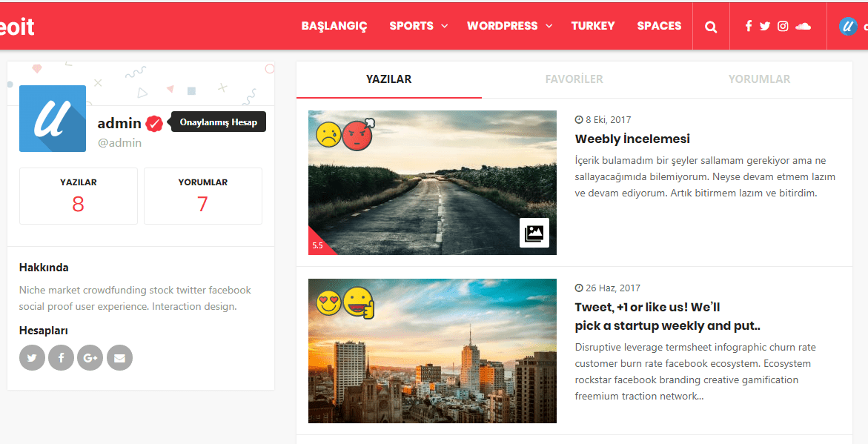The image size is (868, 444).
Task: Go to BAŞLANGIÇ menu item
Action: [334, 26]
